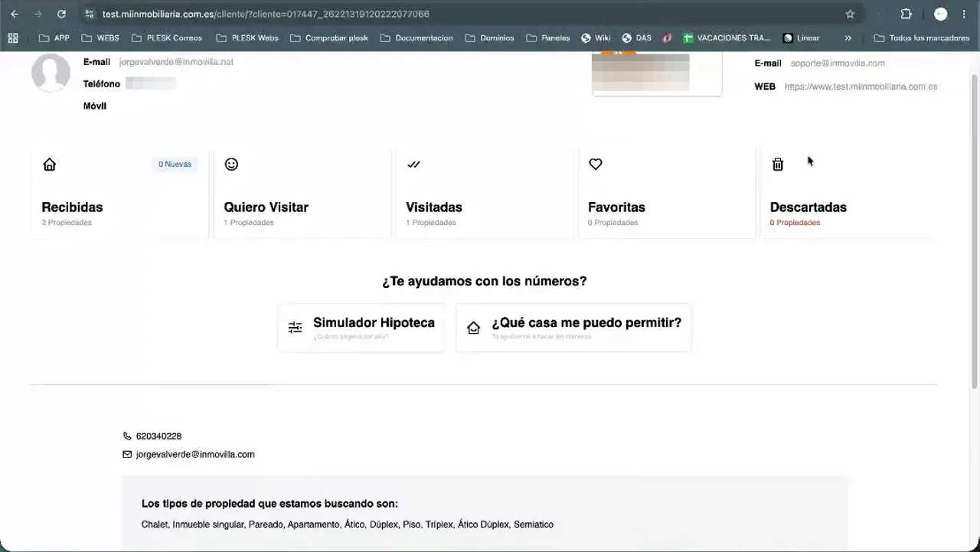This screenshot has width=980, height=552.
Task: Open the Visitadas properties section
Action: pyautogui.click(x=485, y=193)
